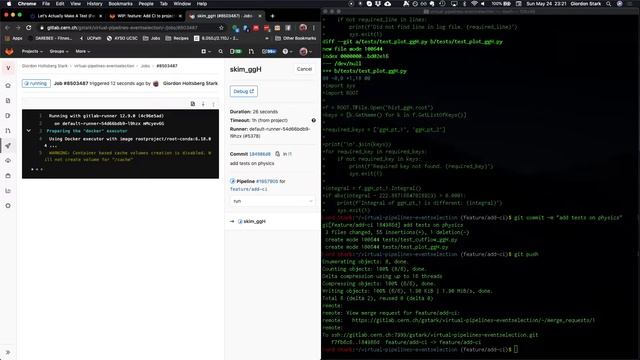Open the Help question mark dropdown
Viewport: 640px width, 360px height.
(287, 51)
